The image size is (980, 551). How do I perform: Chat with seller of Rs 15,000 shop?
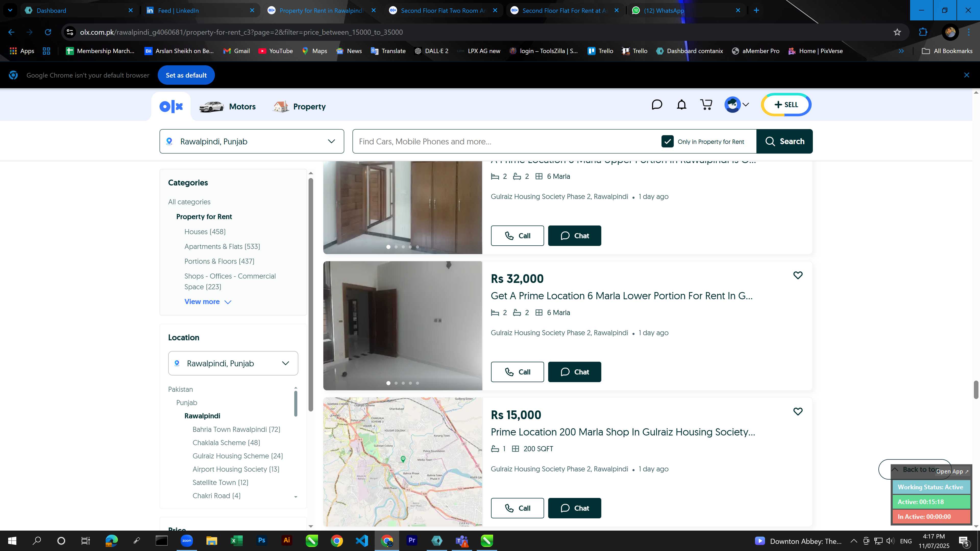pyautogui.click(x=574, y=508)
